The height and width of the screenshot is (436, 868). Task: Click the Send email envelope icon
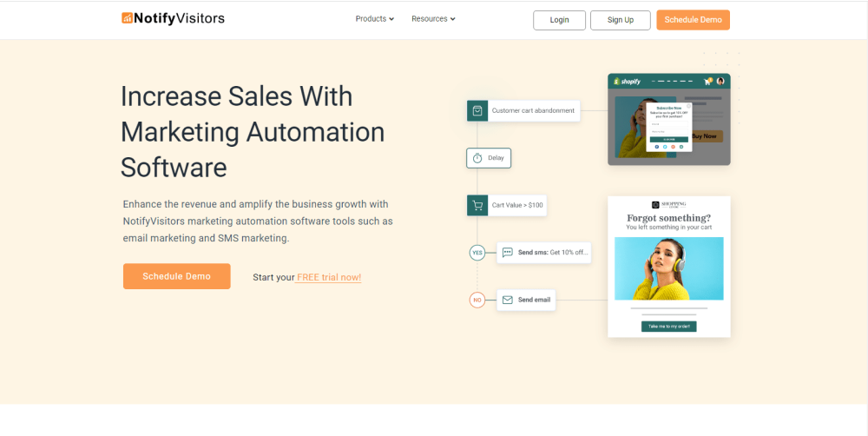507,300
